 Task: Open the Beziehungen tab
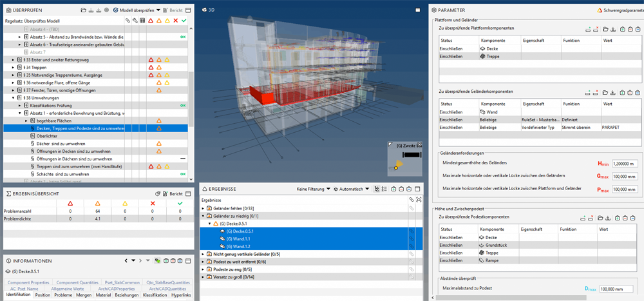(126, 295)
